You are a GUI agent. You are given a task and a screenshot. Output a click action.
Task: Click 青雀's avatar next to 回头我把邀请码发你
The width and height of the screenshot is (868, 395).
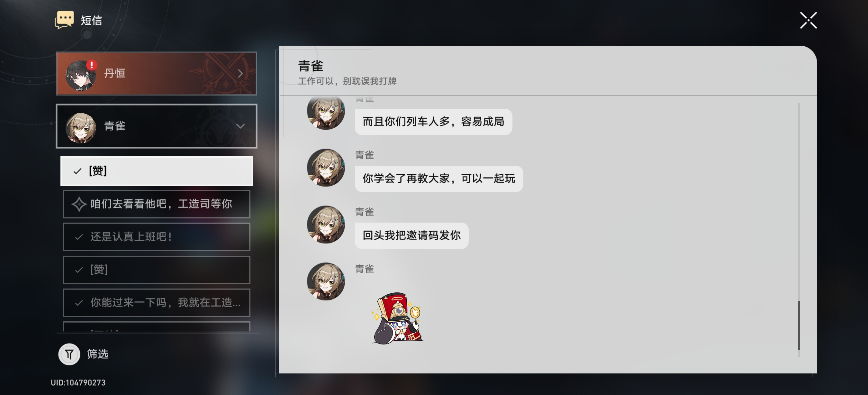[x=326, y=225]
